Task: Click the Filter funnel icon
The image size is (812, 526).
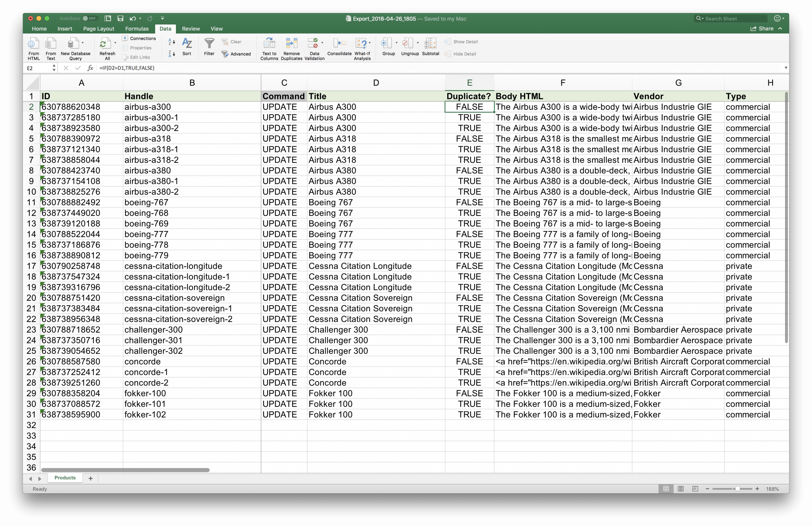Action: pos(209,43)
